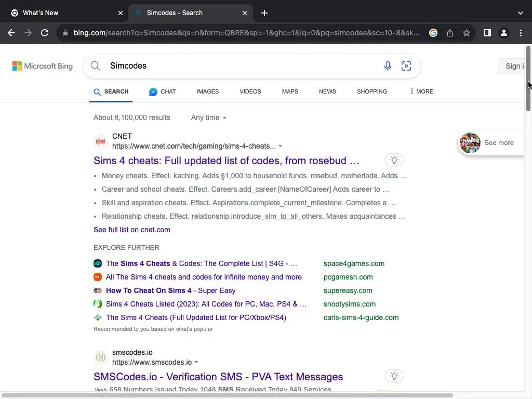This screenshot has width=532, height=399.
Task: Click the Microsoft Bing logo
Action: tap(43, 66)
